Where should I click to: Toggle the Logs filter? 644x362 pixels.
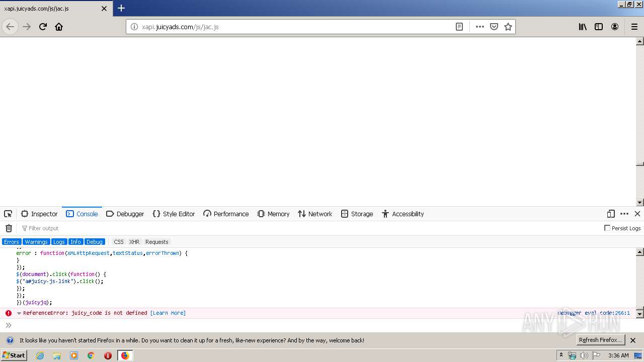point(59,242)
